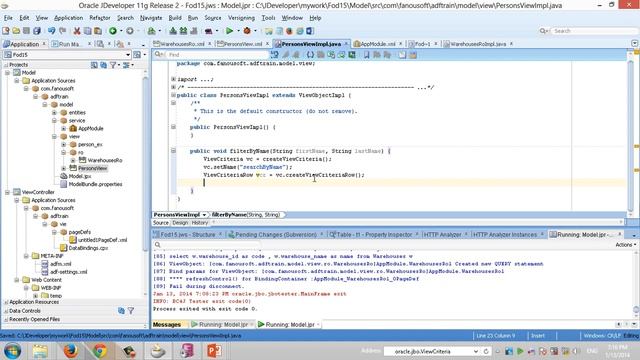The width and height of the screenshot is (640, 360).
Task: Collapse the Model project node
Action: [x=7, y=73]
